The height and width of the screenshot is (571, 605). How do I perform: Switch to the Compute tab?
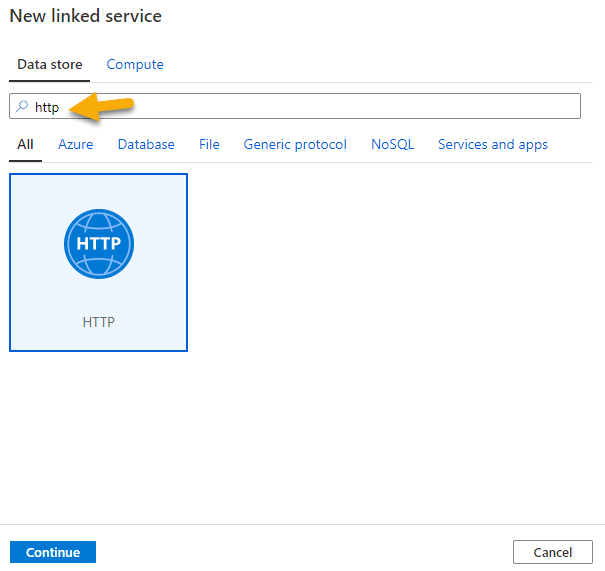pos(135,64)
